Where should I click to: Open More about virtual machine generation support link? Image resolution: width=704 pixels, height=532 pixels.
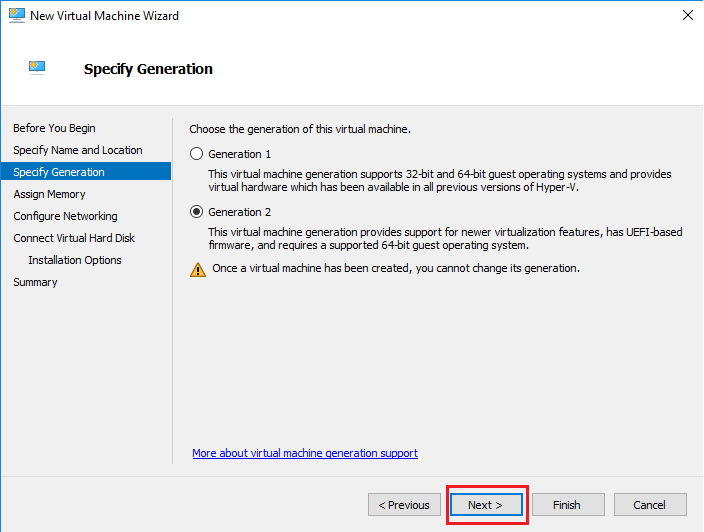click(x=305, y=453)
